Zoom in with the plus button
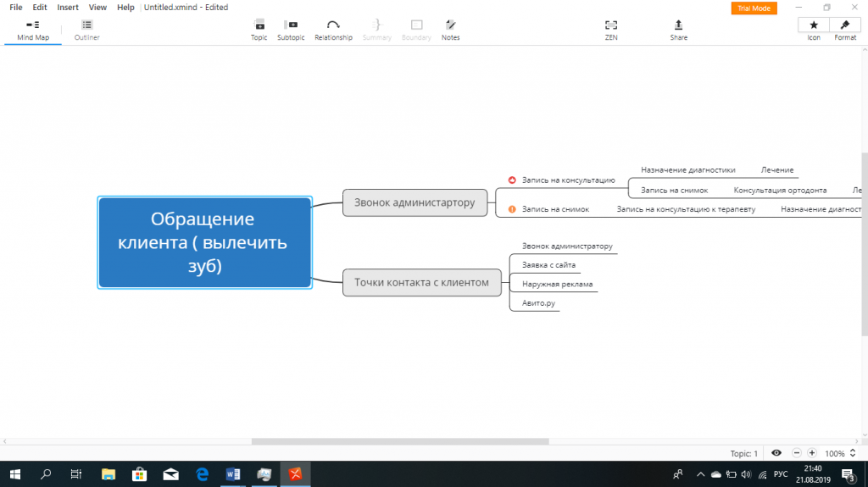868x487 pixels. 812,453
